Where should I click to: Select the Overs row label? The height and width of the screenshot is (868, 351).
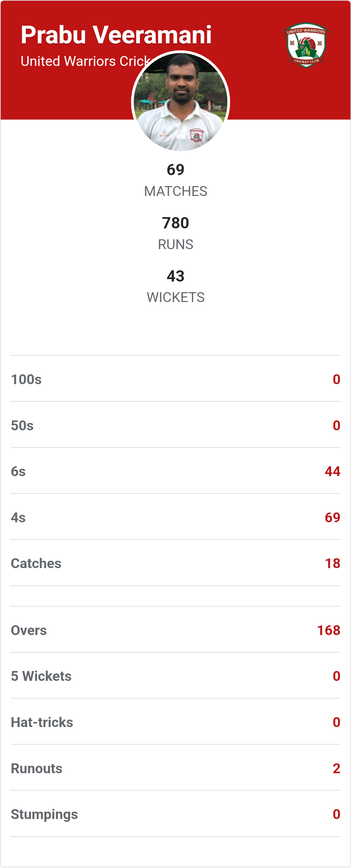[29, 630]
